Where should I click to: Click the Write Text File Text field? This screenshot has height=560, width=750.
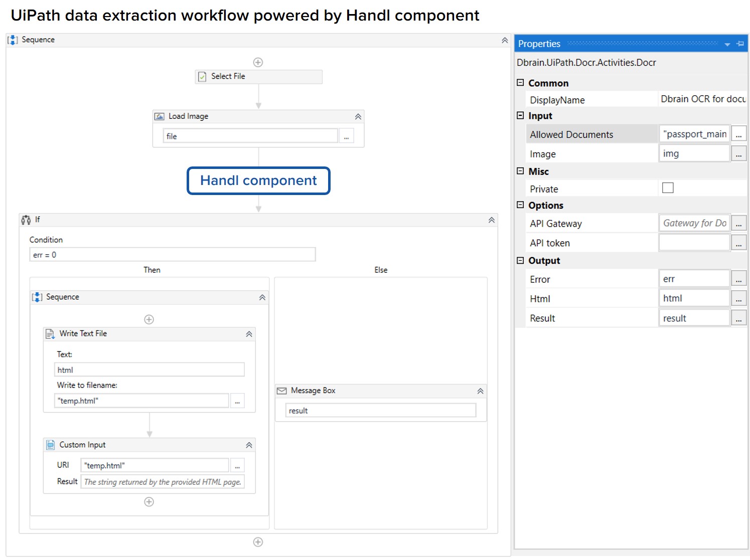149,369
